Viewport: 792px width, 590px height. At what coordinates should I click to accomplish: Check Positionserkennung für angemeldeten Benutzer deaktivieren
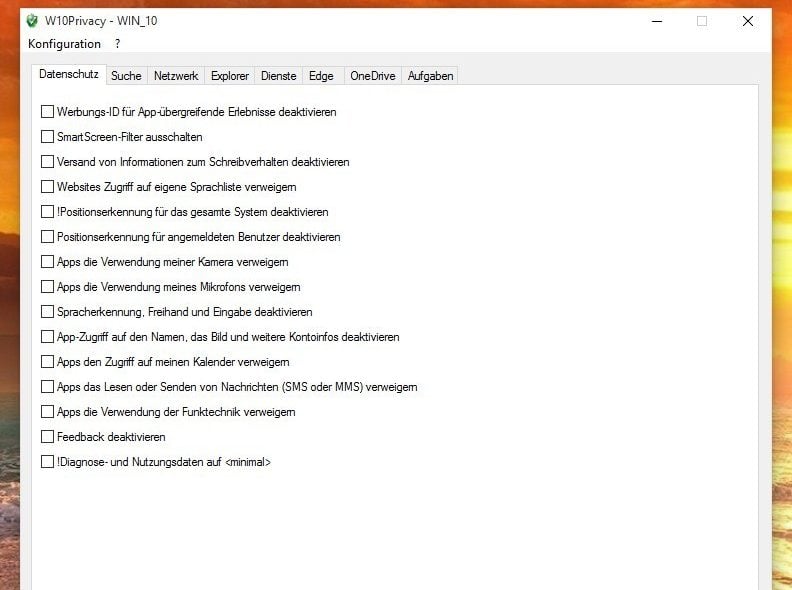tap(47, 236)
